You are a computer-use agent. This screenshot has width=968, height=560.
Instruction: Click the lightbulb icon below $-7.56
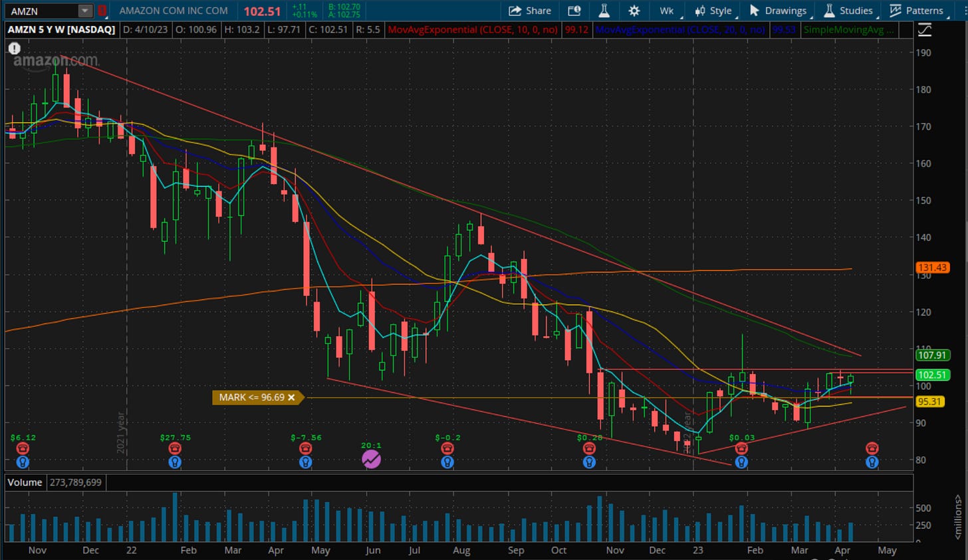pyautogui.click(x=305, y=461)
